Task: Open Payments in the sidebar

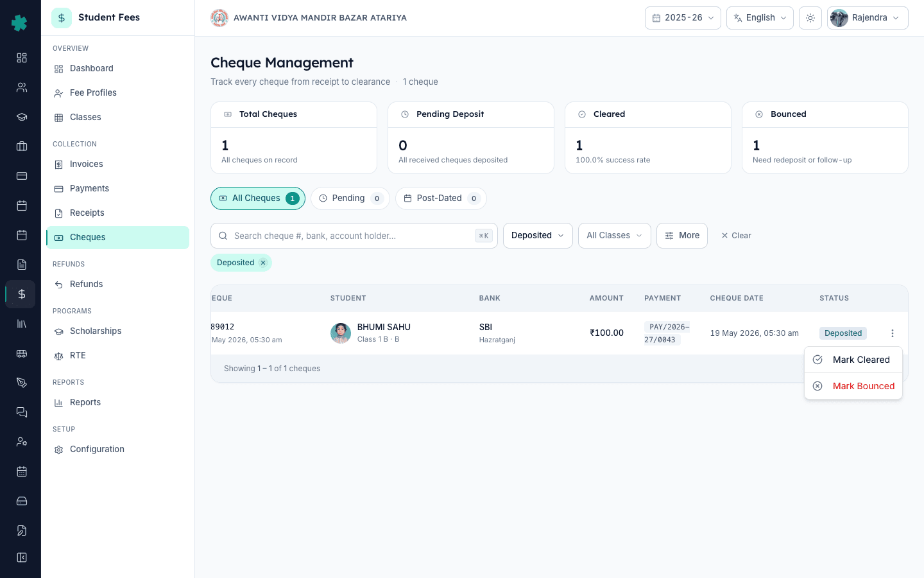Action: 117,189
